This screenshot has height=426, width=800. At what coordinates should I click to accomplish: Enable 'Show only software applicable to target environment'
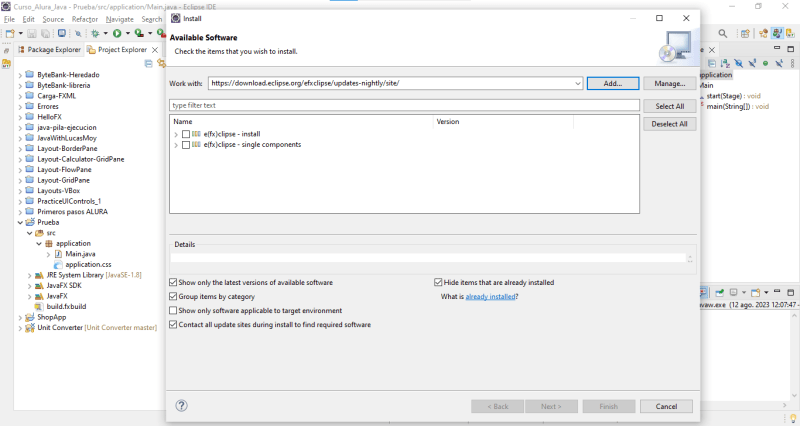[173, 310]
